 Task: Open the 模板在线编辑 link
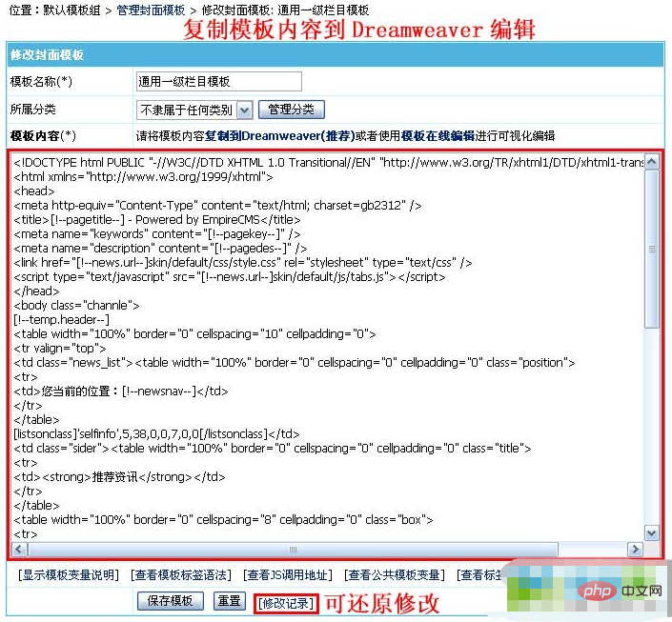coord(438,136)
